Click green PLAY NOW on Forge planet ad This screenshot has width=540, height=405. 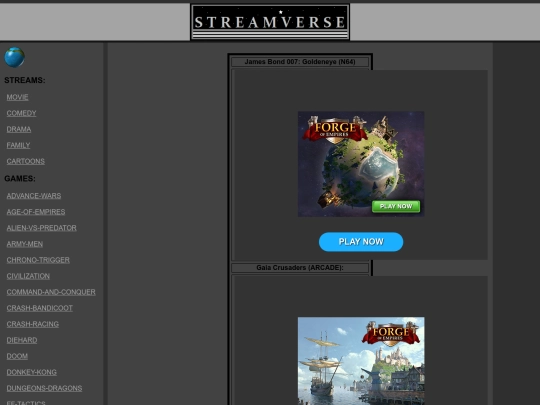coord(396,206)
